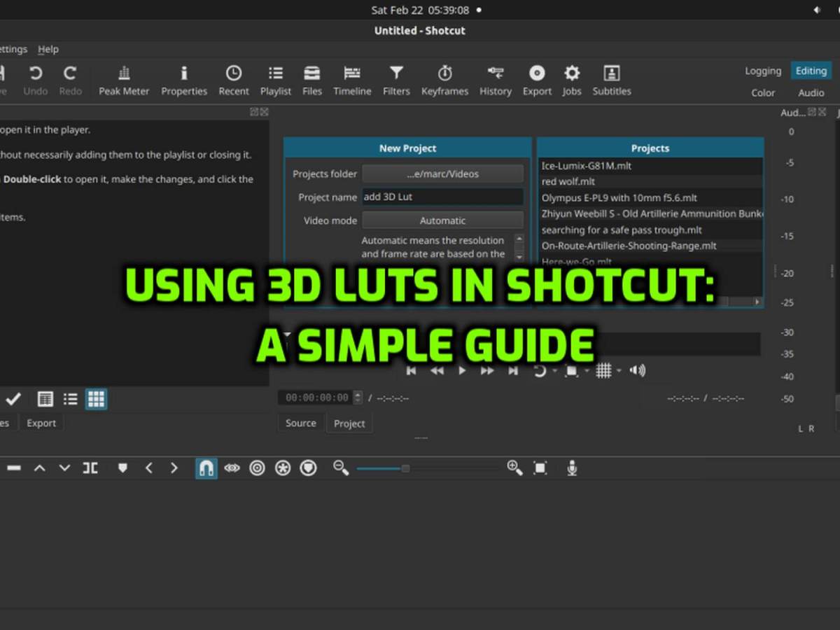The image size is (840, 630).
Task: Switch to the Audio layout
Action: click(811, 92)
